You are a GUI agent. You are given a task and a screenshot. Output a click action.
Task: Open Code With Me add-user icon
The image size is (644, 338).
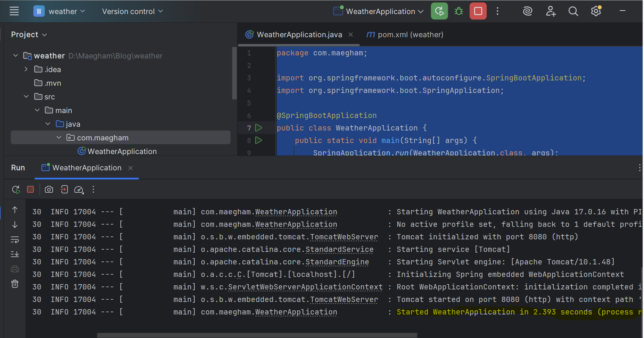551,11
